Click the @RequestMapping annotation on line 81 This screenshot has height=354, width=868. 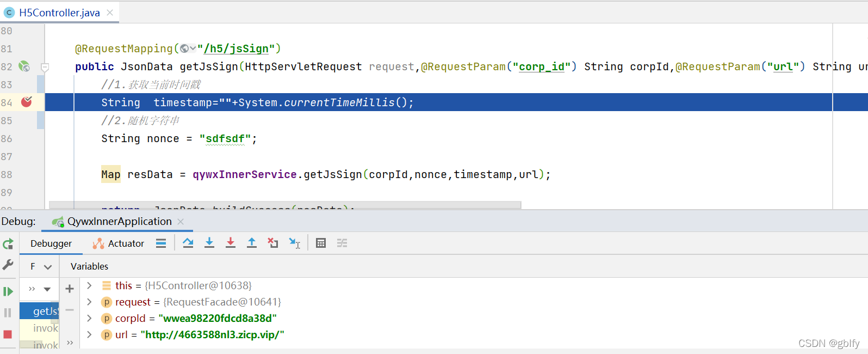click(x=124, y=48)
